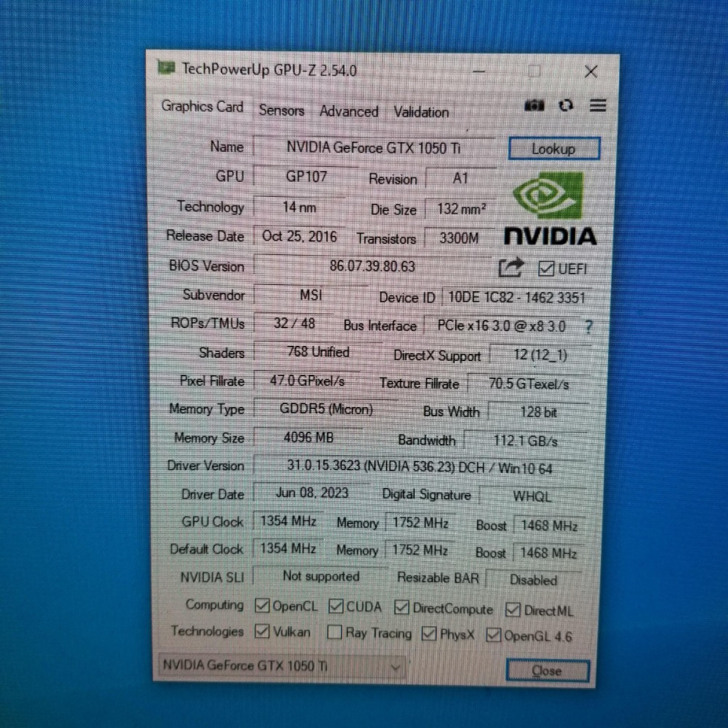This screenshot has width=728, height=728.
Task: Click the ROPs/TMUs field 32 / 48
Action: tap(294, 323)
